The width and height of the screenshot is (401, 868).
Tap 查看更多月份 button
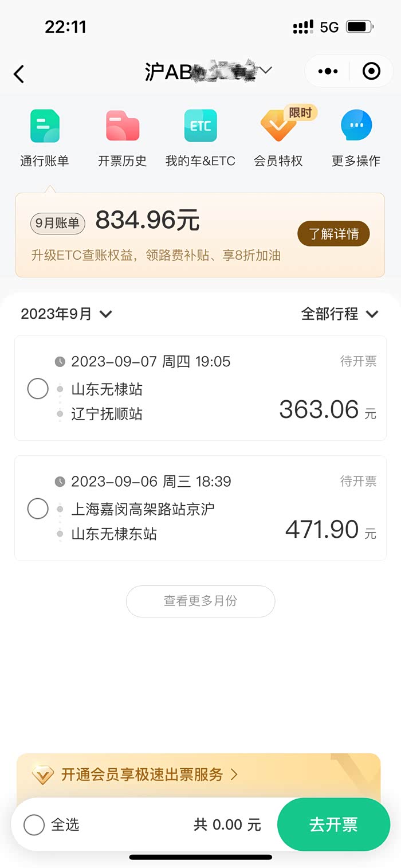pos(200,601)
